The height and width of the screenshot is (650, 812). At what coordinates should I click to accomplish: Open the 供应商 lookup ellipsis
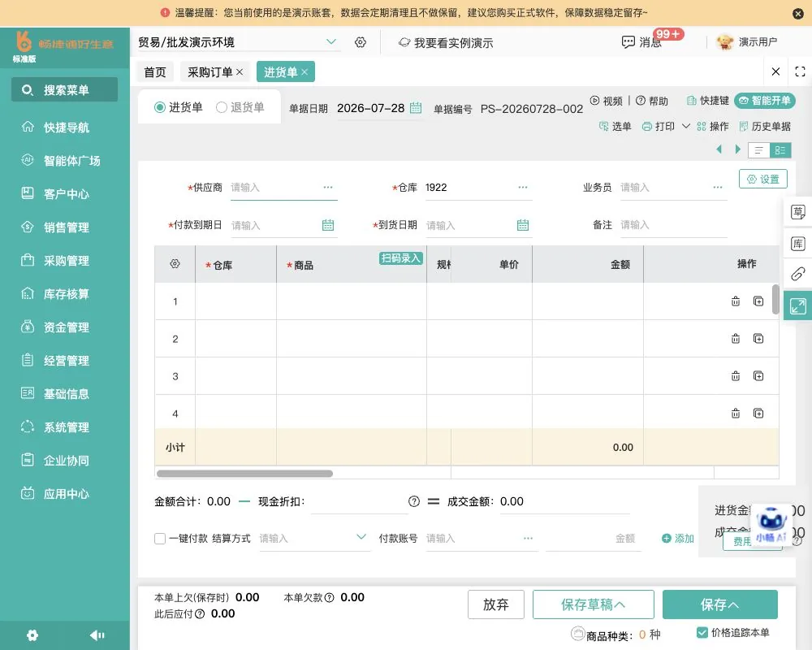(328, 187)
